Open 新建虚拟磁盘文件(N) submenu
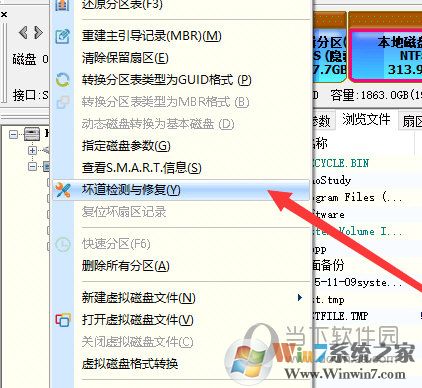422x388 pixels. point(139,297)
